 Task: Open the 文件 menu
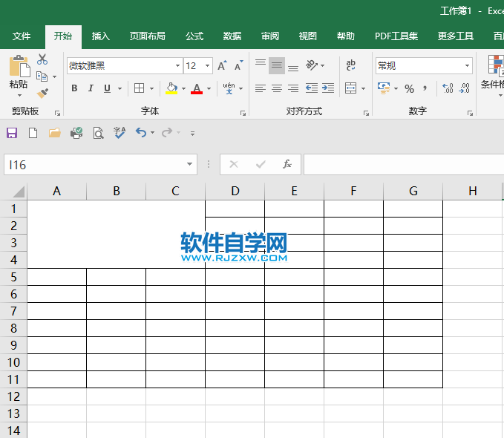tap(22, 36)
